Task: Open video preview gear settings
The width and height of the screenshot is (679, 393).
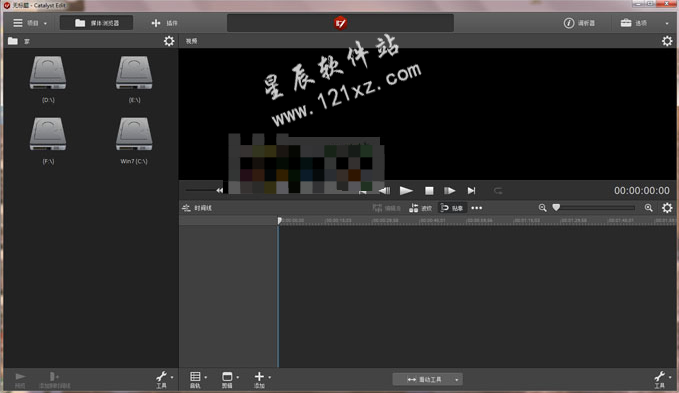Action: pyautogui.click(x=667, y=41)
